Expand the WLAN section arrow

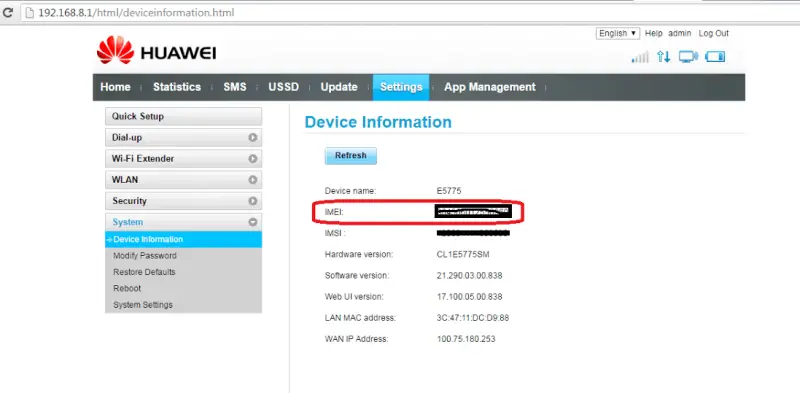pos(253,180)
